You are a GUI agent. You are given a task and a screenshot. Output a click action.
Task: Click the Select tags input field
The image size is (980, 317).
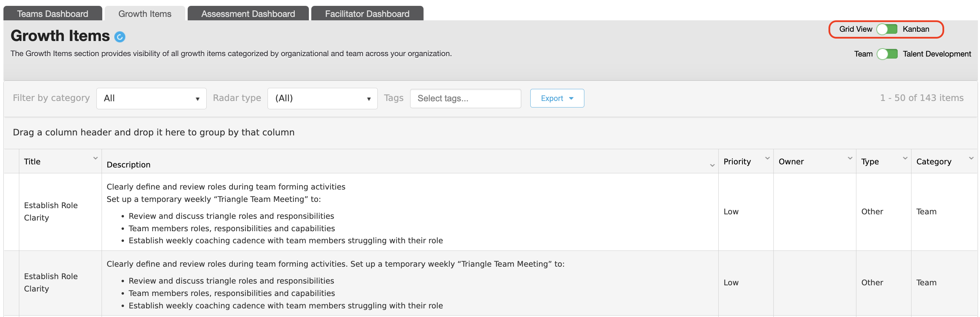465,99
